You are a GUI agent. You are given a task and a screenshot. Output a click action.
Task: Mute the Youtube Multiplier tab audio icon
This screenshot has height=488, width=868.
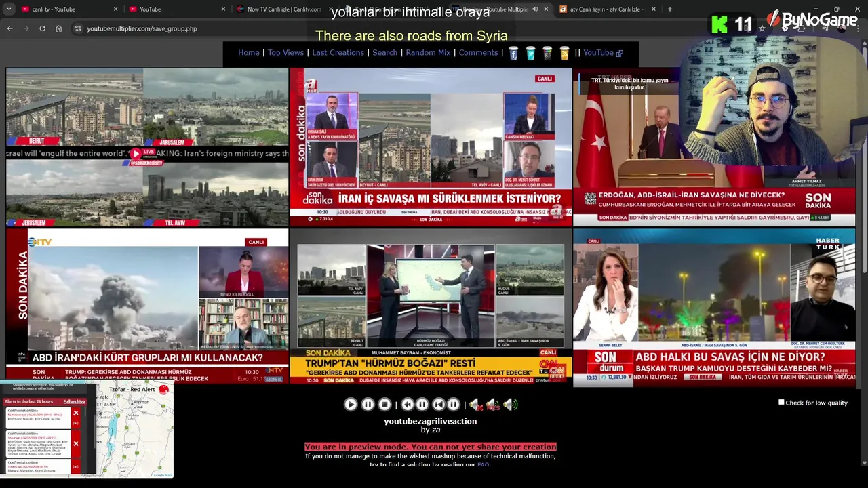tap(535, 9)
